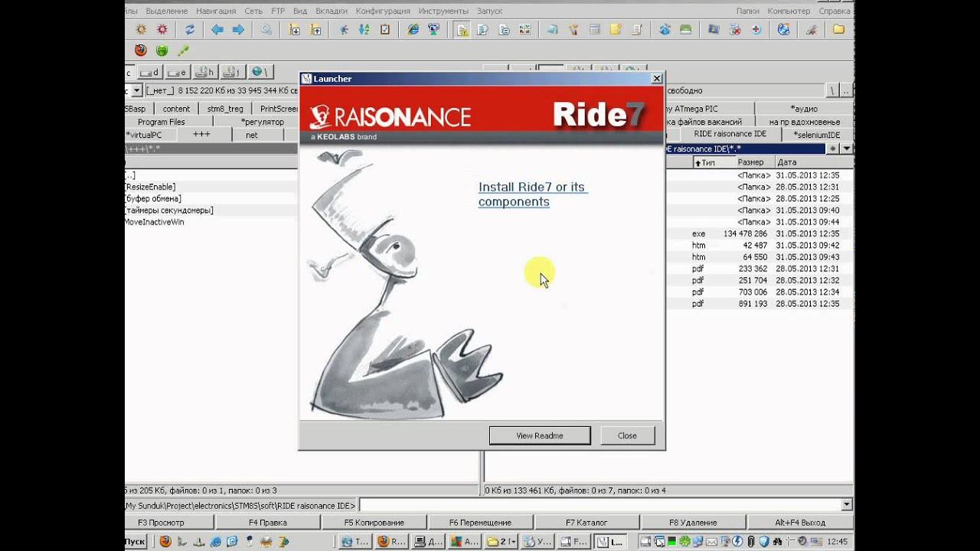
Task: Open the Навигация menu
Action: (216, 11)
